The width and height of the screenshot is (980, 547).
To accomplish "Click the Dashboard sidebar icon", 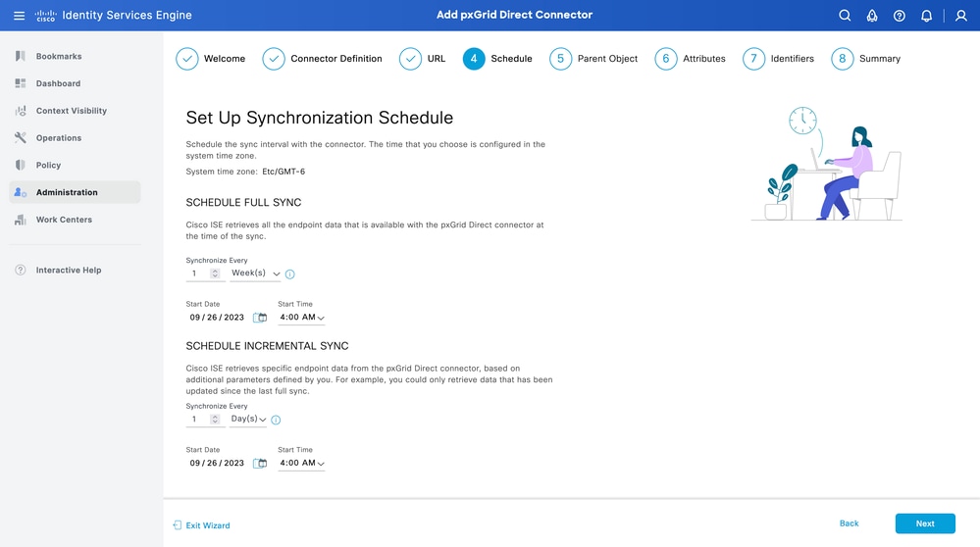I will pos(20,83).
